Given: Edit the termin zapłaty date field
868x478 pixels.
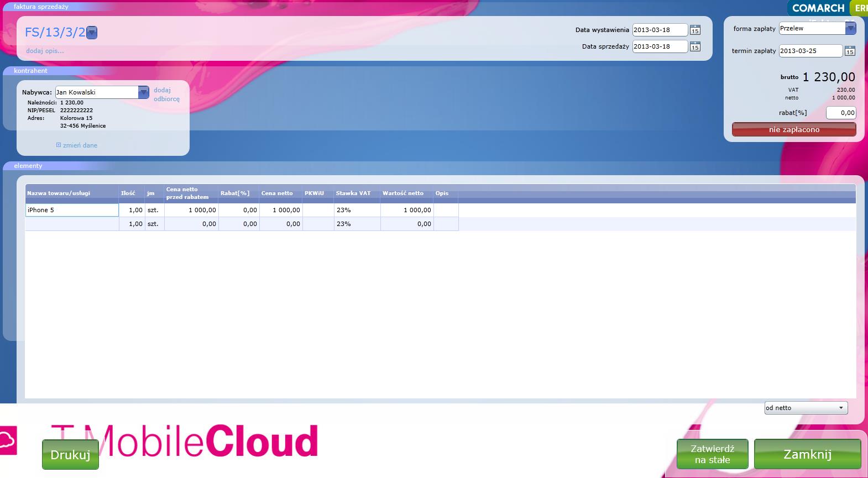Looking at the screenshot, I should (x=811, y=51).
